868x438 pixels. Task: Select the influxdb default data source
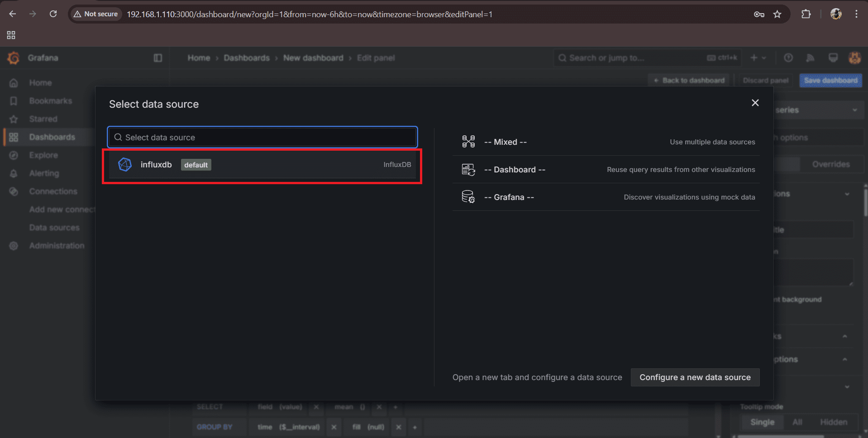click(262, 165)
